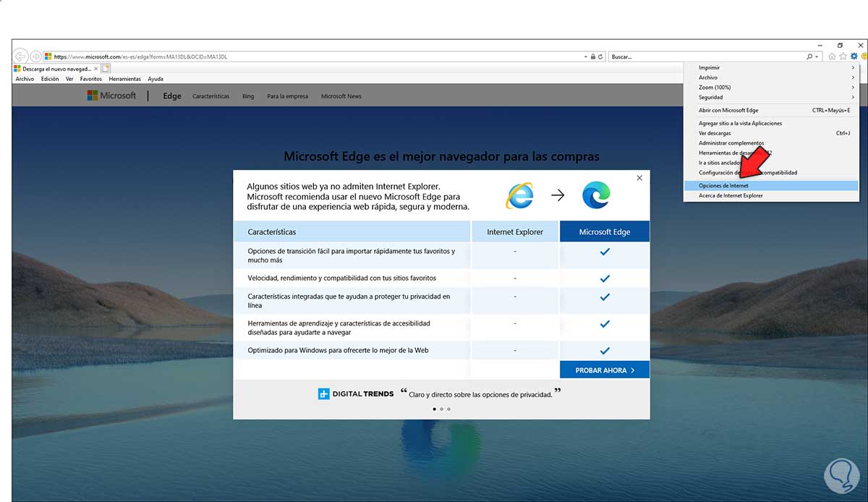Viewport: 868px width, 502px height.
Task: Click the Edge checkmark for 'Velocidad, rendimiento' row
Action: [605, 278]
